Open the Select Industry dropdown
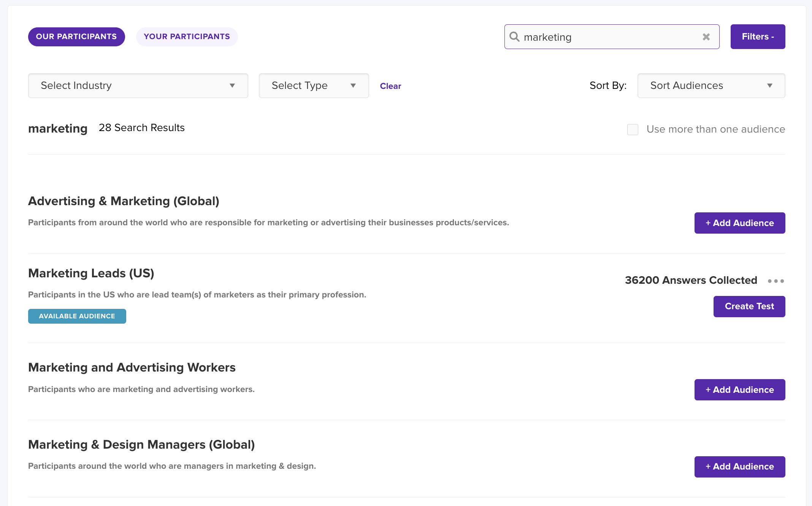This screenshot has height=506, width=812. coord(138,86)
